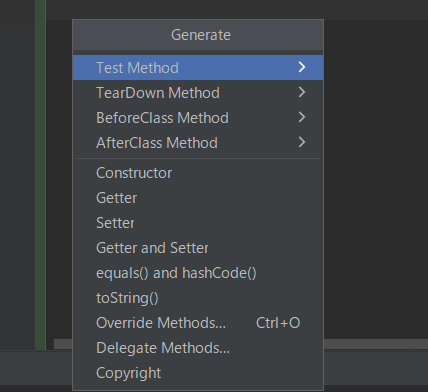Expand the Test Method submenu arrow
This screenshot has width=428, height=392.
click(x=302, y=67)
